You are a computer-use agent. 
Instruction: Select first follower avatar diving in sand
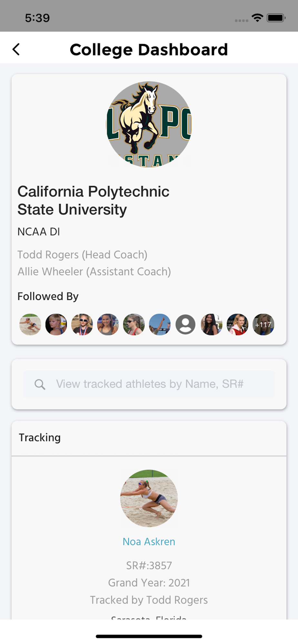click(30, 325)
